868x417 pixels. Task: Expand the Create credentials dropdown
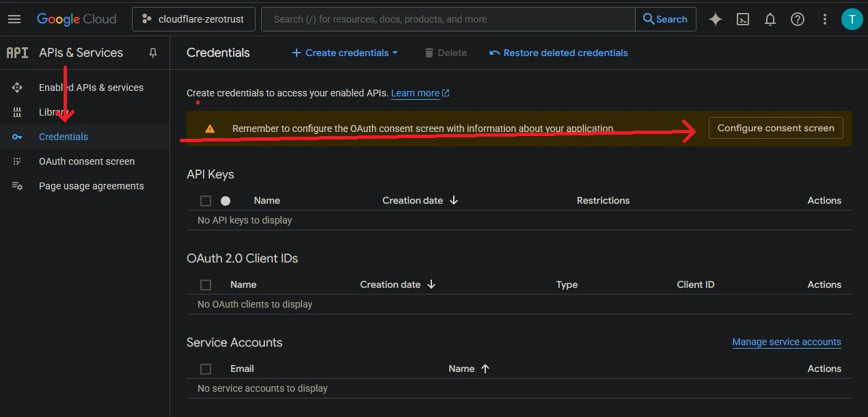click(344, 53)
